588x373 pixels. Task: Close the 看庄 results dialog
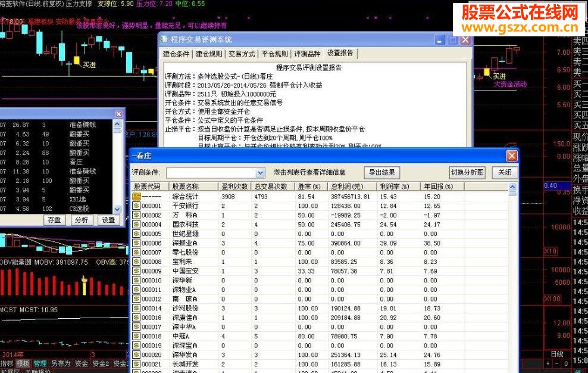pyautogui.click(x=511, y=156)
